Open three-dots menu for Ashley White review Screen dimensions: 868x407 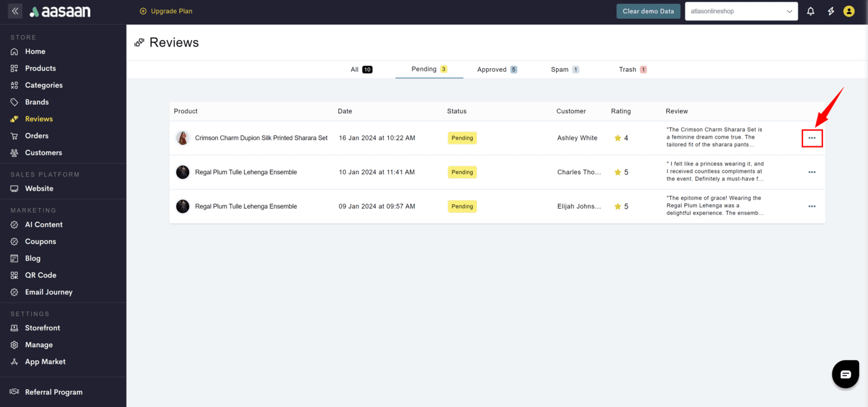point(812,138)
